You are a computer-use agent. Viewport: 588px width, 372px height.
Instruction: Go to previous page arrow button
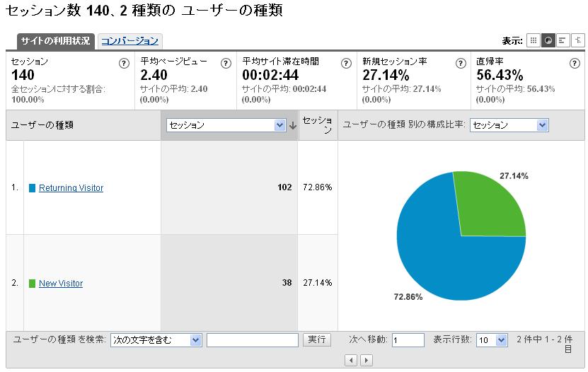tap(351, 361)
